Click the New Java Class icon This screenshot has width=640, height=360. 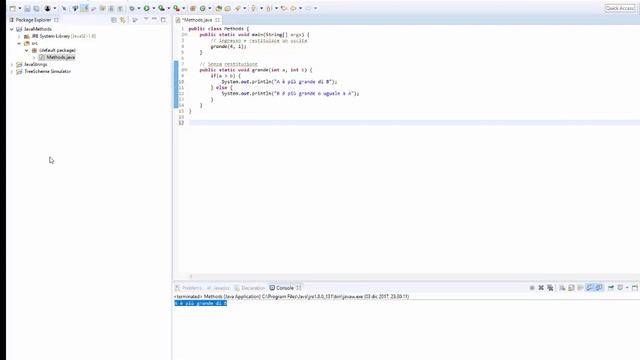click(x=202, y=8)
